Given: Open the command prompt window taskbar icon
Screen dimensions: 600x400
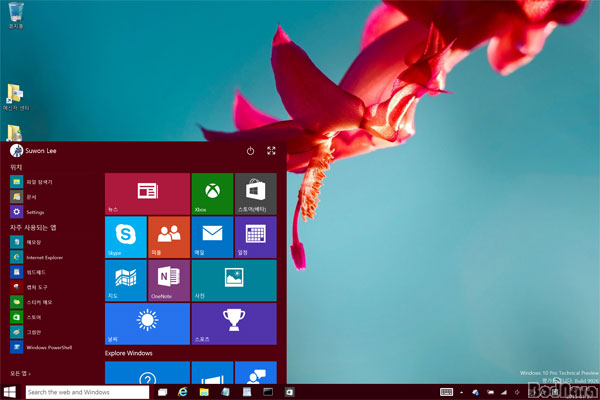Looking at the screenshot, I should pos(268,392).
